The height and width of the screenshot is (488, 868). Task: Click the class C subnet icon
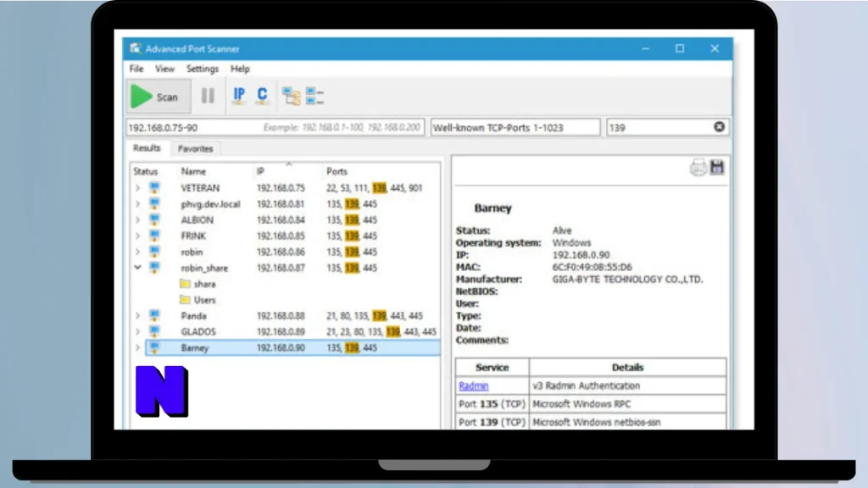click(x=262, y=97)
